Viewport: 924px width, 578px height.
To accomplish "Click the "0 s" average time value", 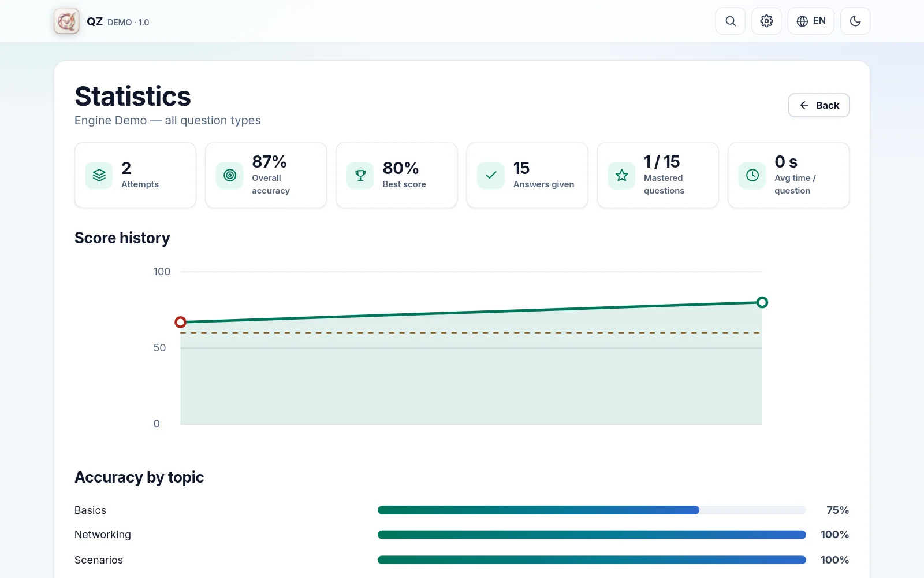I will coord(786,162).
